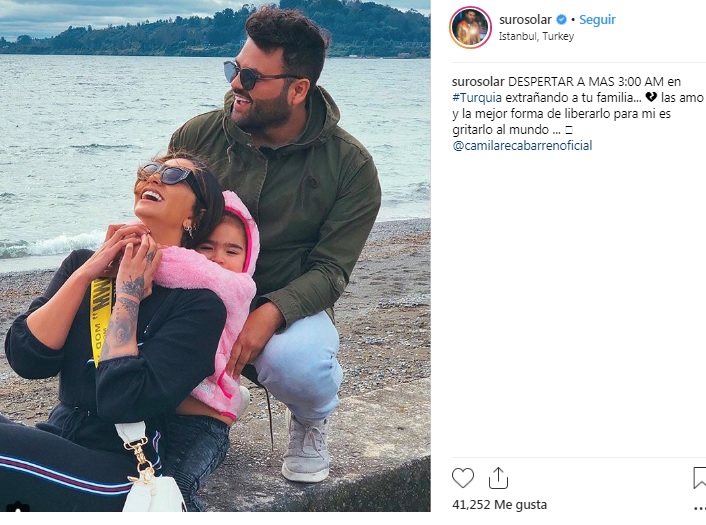Visit the @camilarecabarrenoficial mention
The width and height of the screenshot is (706, 525).
522,145
